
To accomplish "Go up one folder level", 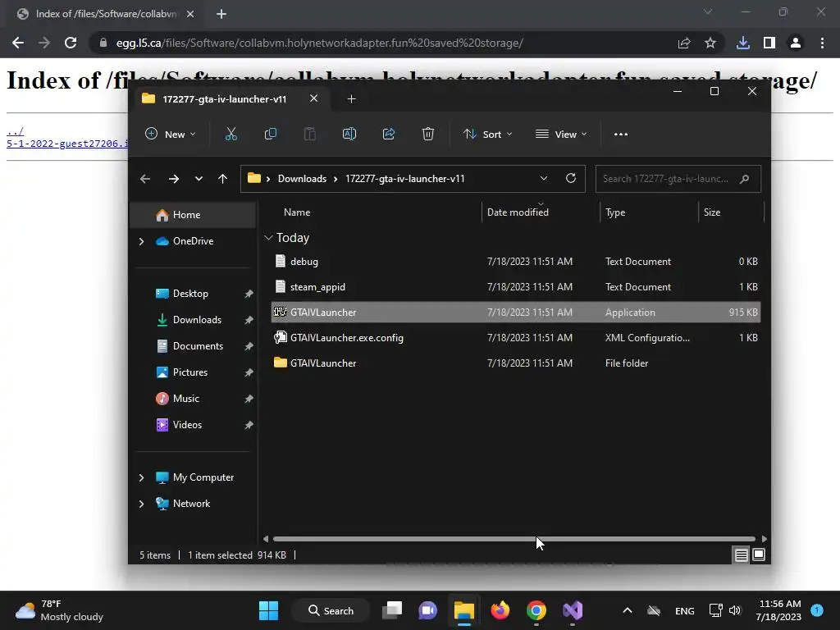I will coord(223,179).
